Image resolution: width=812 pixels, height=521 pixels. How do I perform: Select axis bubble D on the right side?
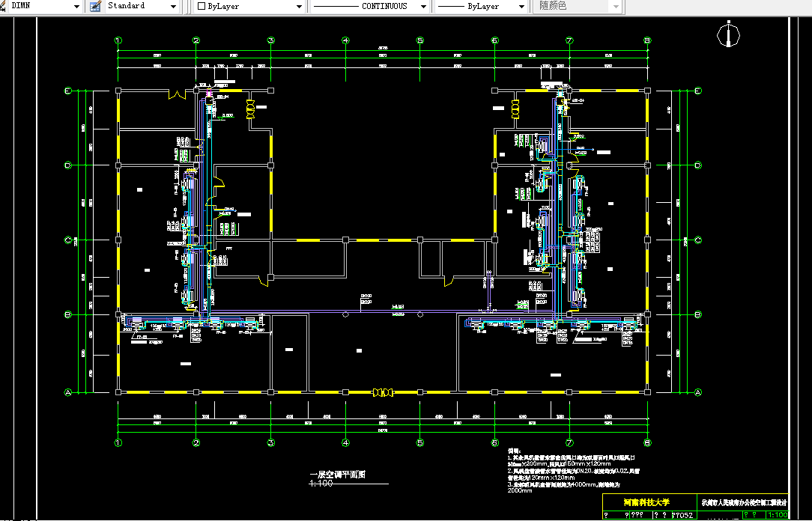click(698, 165)
